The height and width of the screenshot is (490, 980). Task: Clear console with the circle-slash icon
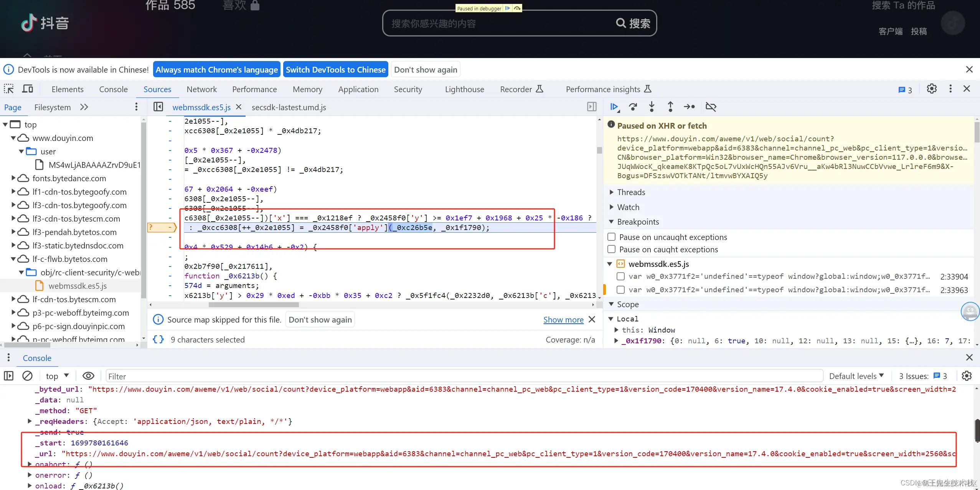(27, 376)
